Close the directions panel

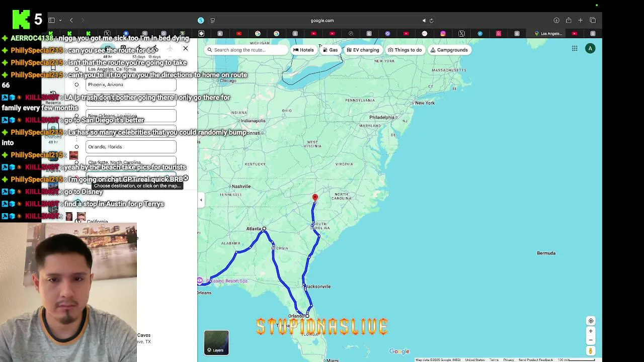coord(186,48)
